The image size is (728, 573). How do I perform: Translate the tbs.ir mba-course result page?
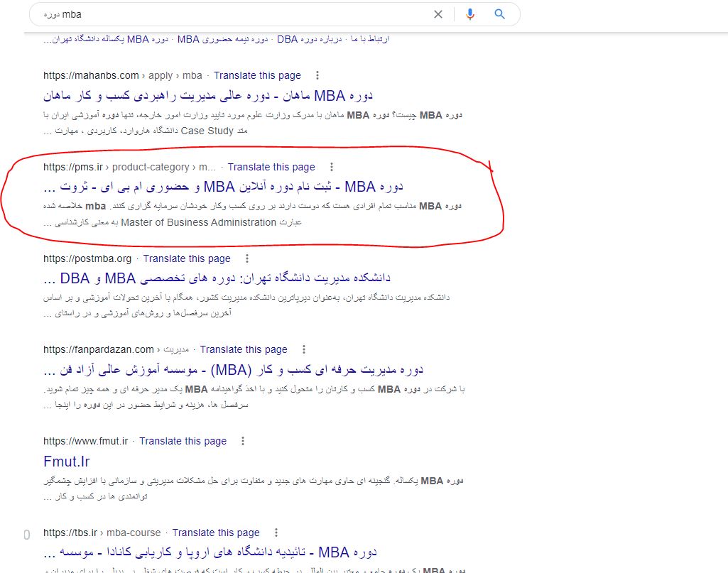tap(216, 533)
